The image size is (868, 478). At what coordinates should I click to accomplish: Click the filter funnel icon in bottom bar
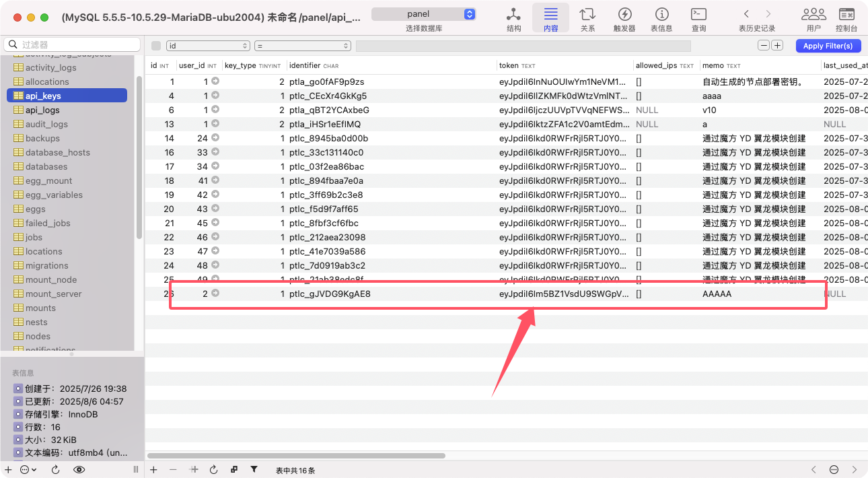click(254, 469)
